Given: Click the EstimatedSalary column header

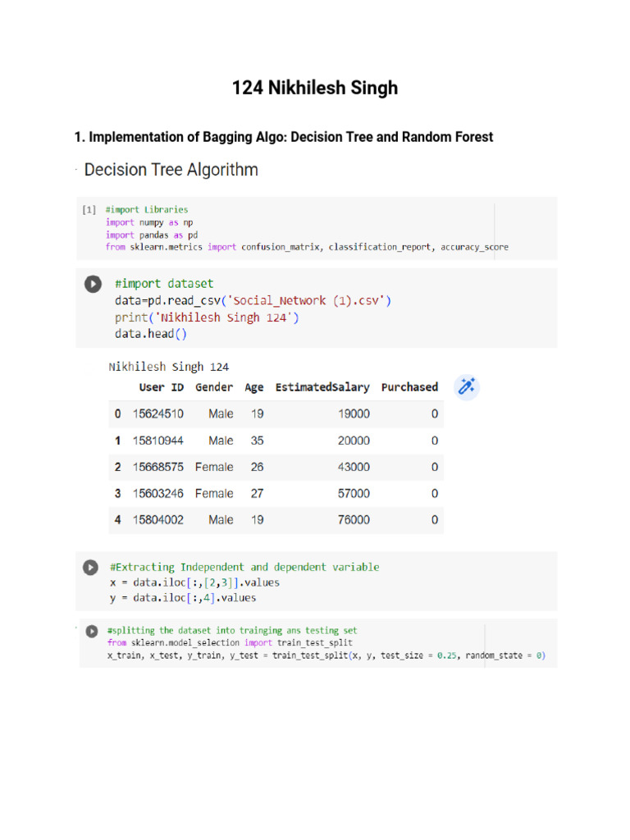Looking at the screenshot, I should (x=322, y=387).
